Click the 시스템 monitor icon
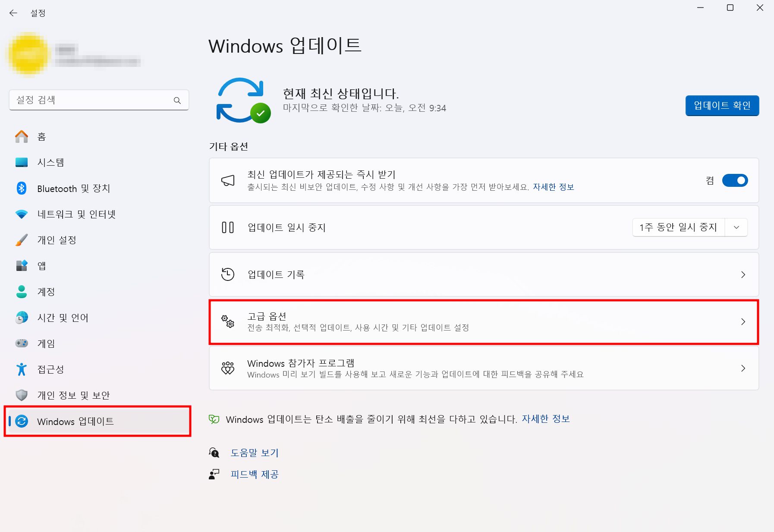This screenshot has width=774, height=532. 22,162
